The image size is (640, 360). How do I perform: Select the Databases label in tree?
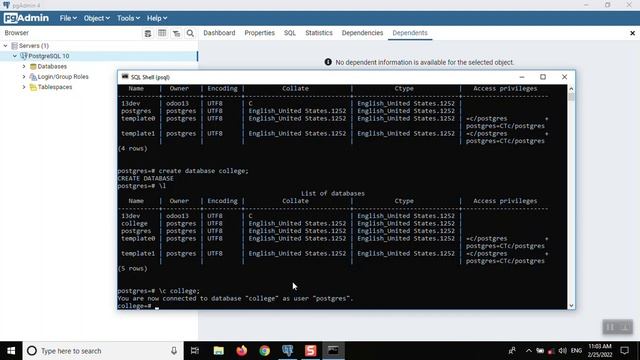[52, 67]
